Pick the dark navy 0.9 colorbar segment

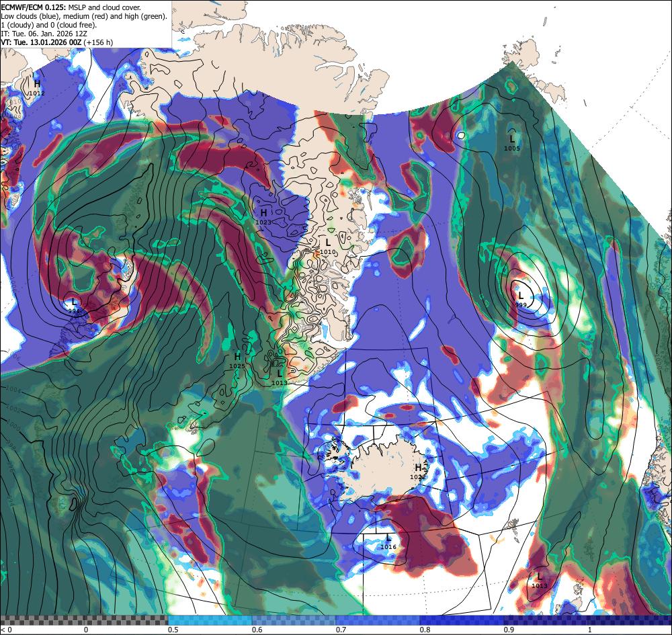(x=546, y=620)
